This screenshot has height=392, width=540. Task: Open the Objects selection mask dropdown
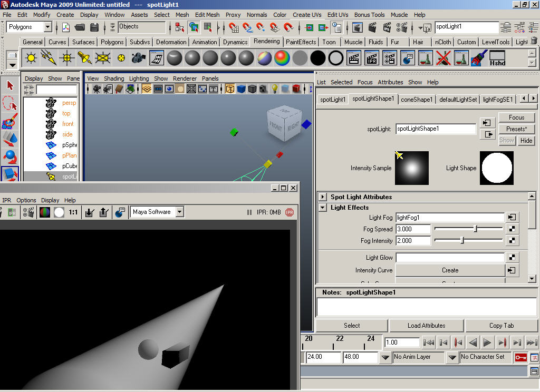point(141,27)
